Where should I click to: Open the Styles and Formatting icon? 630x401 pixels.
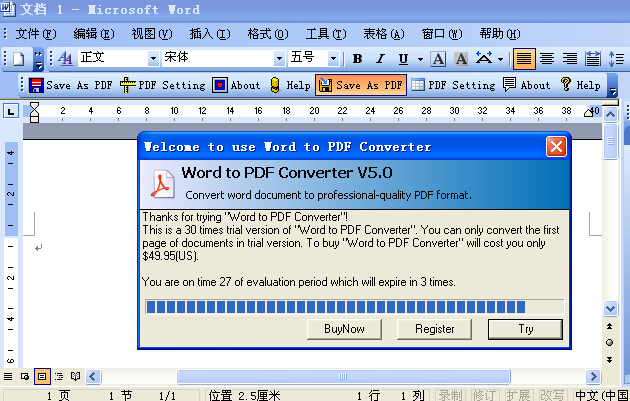point(65,59)
